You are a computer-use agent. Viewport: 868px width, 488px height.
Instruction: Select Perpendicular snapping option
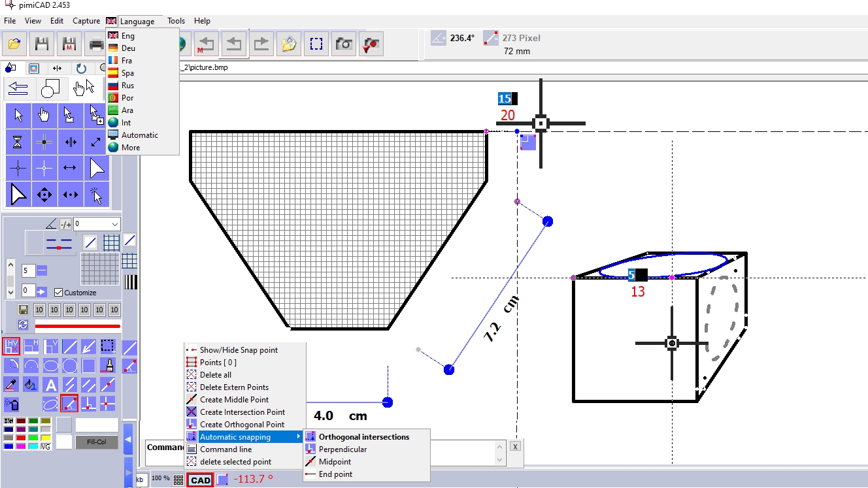(342, 449)
